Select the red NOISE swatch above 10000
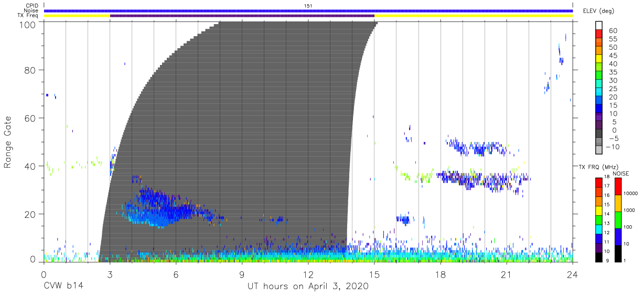The height and width of the screenshot is (297, 644). click(618, 186)
